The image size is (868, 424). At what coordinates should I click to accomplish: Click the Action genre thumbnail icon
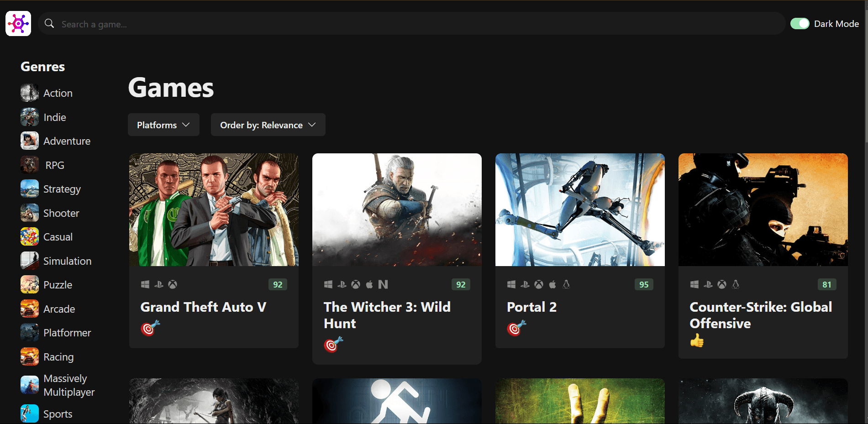pyautogui.click(x=30, y=93)
